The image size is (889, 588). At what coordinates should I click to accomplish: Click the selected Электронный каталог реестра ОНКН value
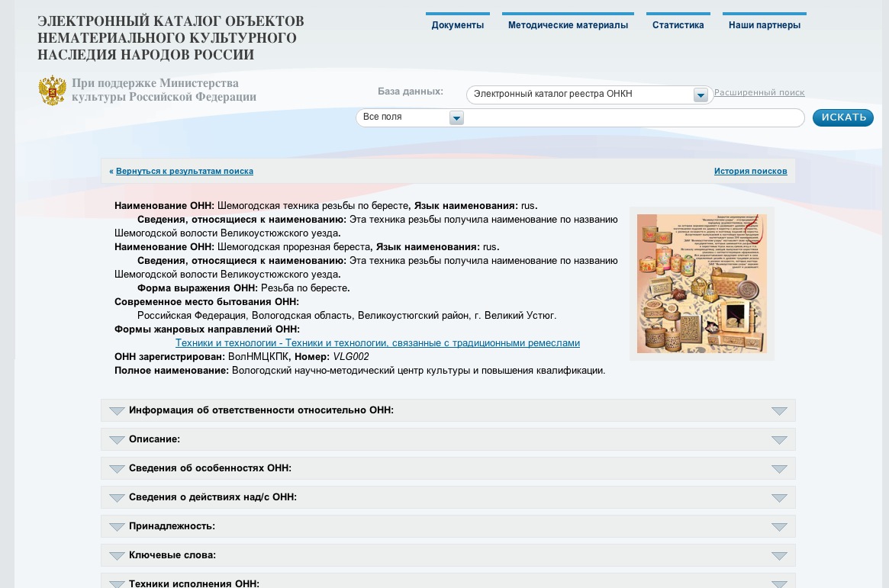click(552, 94)
